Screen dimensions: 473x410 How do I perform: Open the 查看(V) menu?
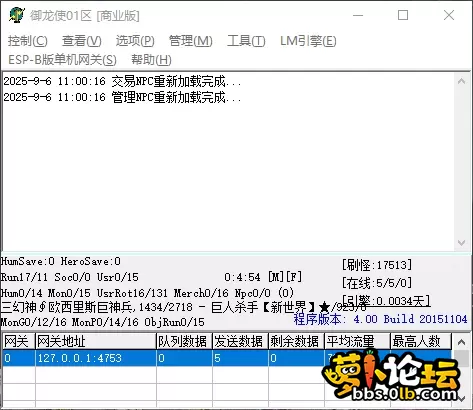pyautogui.click(x=82, y=41)
